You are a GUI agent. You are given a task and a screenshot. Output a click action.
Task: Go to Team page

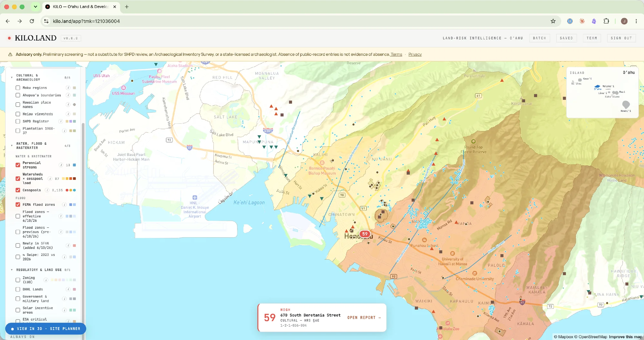click(x=592, y=38)
